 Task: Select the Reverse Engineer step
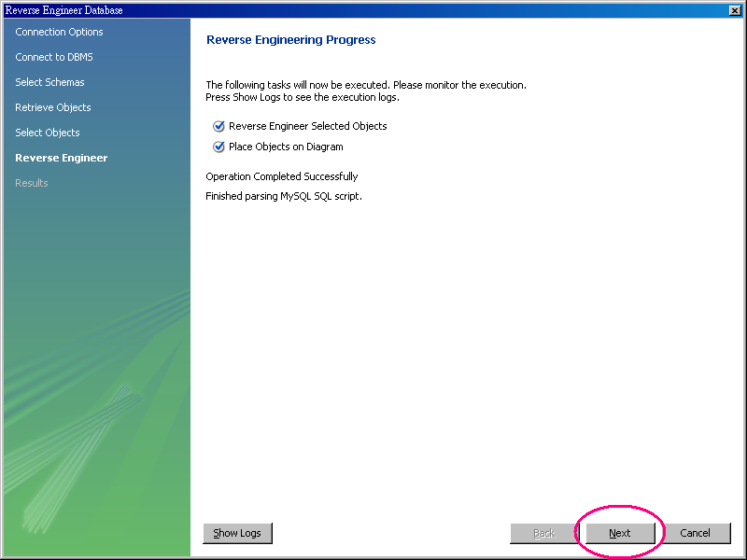[x=62, y=158]
